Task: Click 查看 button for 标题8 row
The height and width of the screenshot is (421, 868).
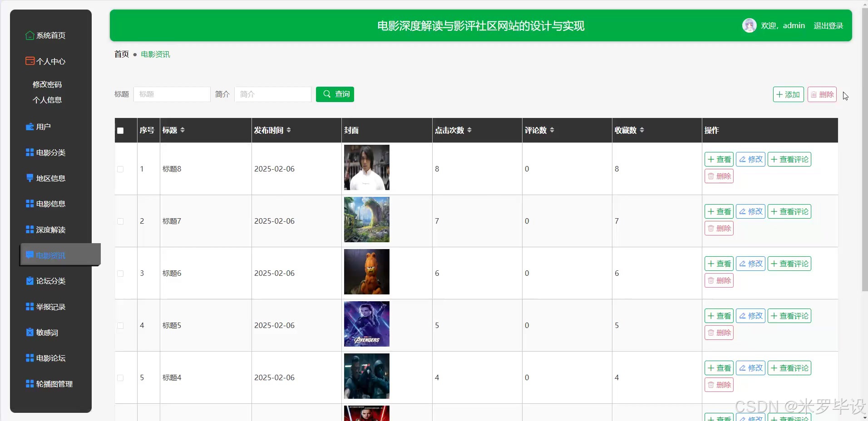Action: coord(719,159)
